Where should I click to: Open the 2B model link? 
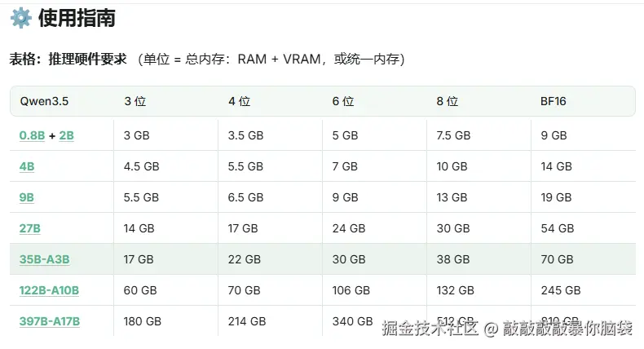pyautogui.click(x=66, y=135)
